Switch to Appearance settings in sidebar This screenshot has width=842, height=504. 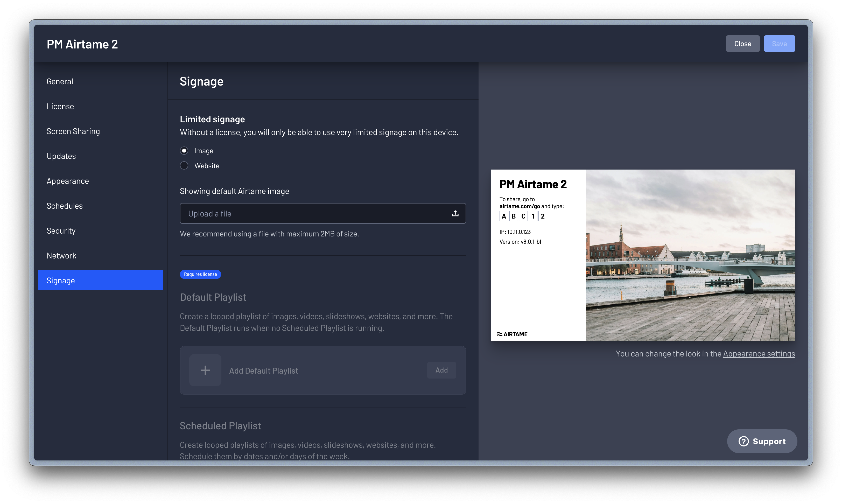click(x=101, y=181)
